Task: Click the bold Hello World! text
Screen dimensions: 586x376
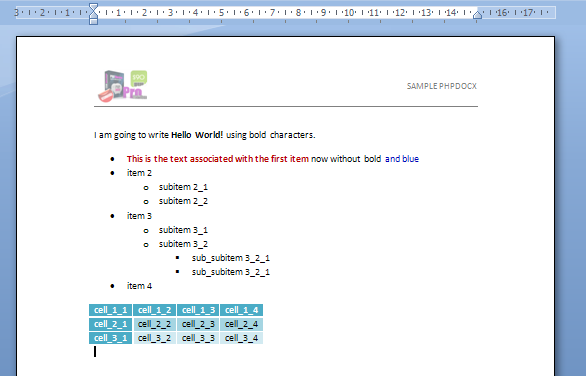Action: 197,135
